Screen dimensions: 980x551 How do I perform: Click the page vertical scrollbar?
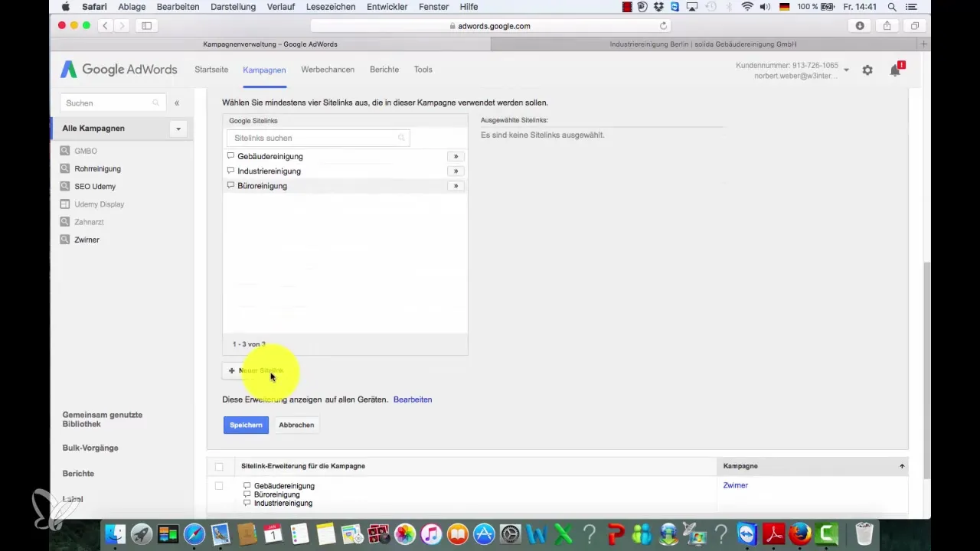pos(927,371)
